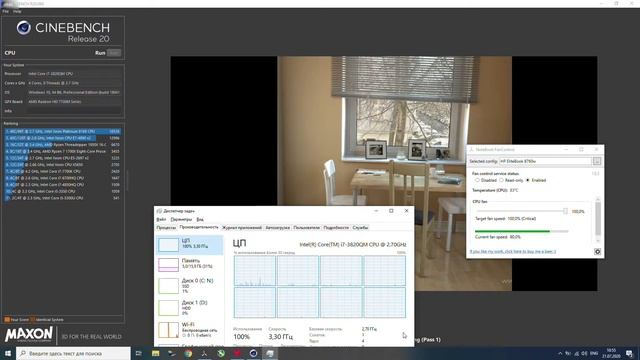Open File Explorer from the taskbar
640x360 pixels.
pyautogui.click(x=156, y=353)
